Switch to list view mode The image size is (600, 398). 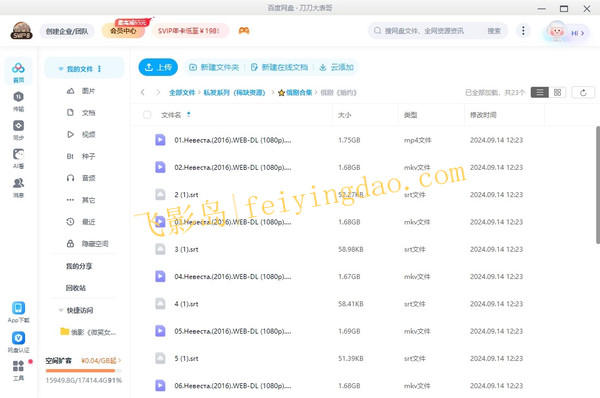(x=540, y=93)
